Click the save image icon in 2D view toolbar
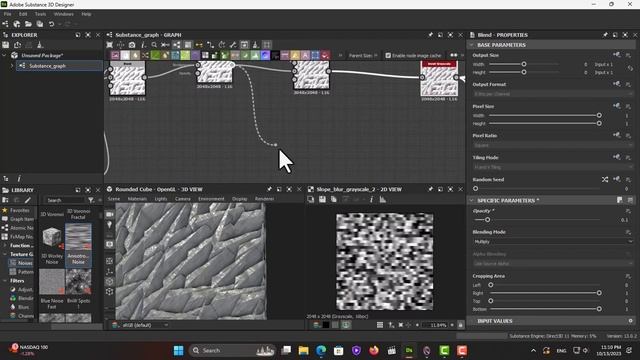The width and height of the screenshot is (640, 360). [322, 200]
